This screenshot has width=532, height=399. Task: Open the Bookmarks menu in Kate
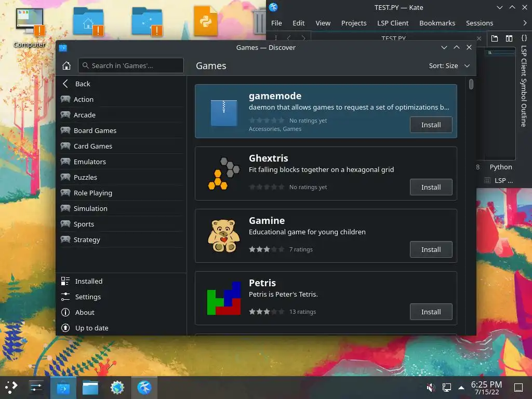pos(437,23)
